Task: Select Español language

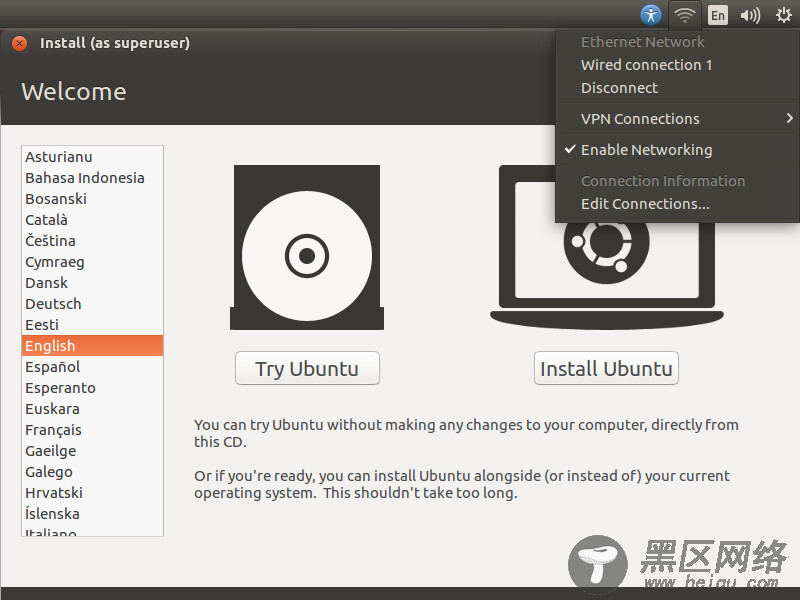Action: [x=92, y=367]
